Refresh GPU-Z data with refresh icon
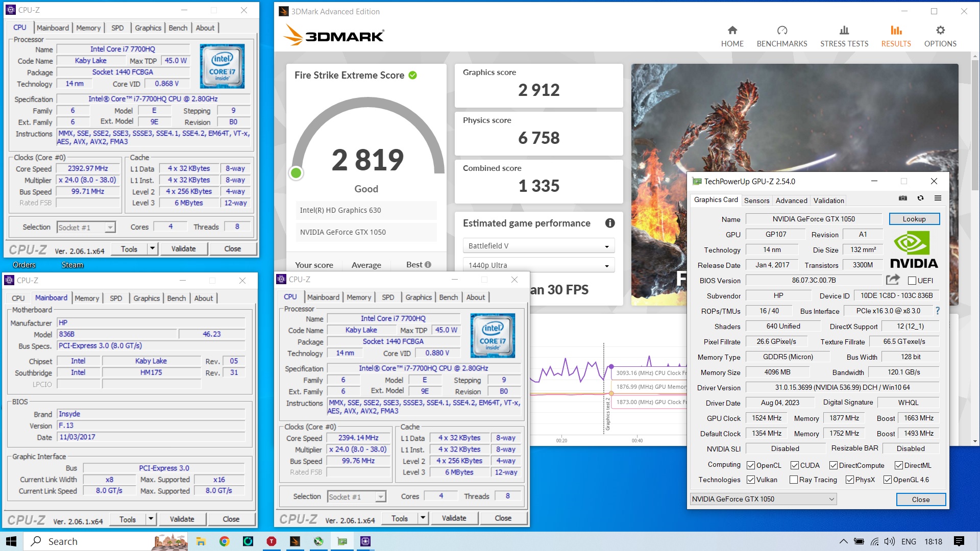The image size is (980, 551). click(x=920, y=198)
